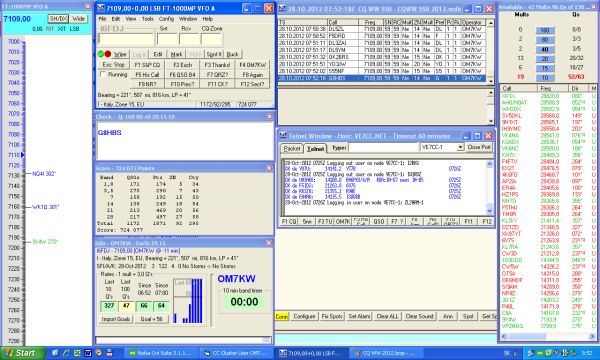Click the Fix Spots button

point(332,316)
